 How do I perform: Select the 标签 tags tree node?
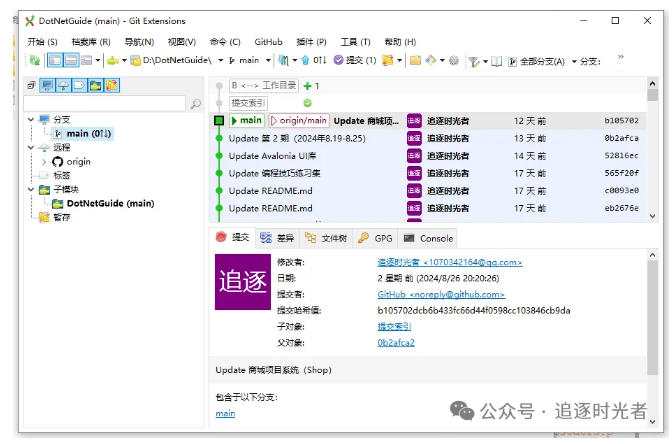[54, 175]
